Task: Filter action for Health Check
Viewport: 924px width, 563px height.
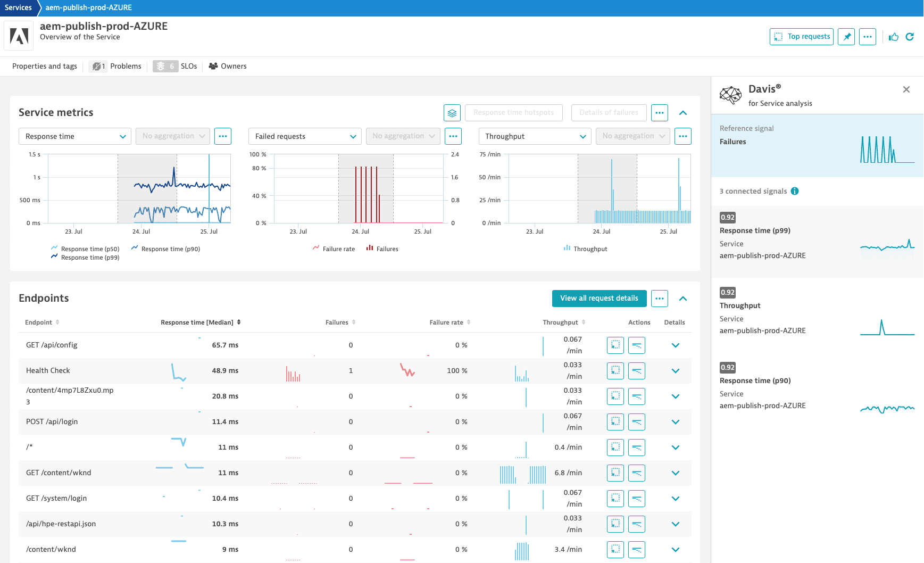Action: (637, 371)
